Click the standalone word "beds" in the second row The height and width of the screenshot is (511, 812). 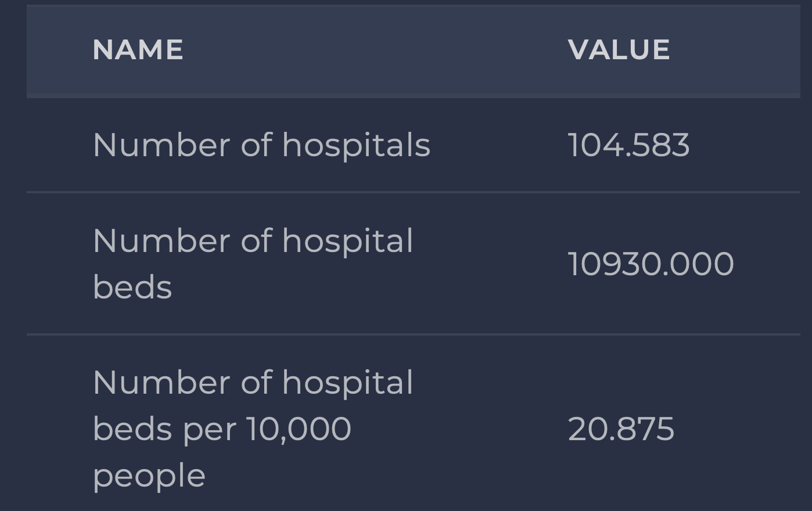[x=132, y=287]
